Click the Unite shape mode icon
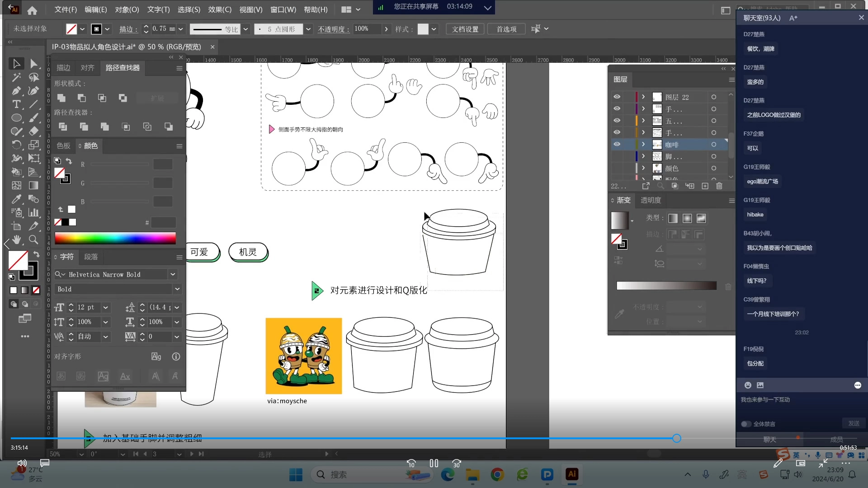The width and height of the screenshot is (868, 488). (61, 98)
